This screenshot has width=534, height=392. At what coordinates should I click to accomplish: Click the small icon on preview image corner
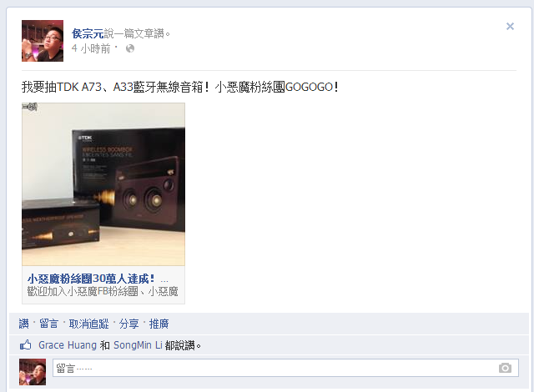pos(30,107)
